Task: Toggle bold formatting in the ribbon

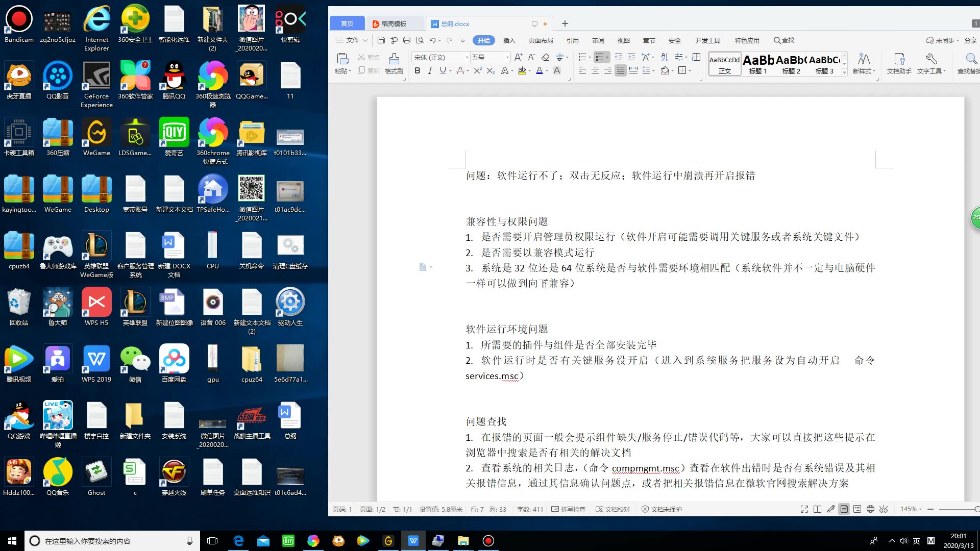Action: [418, 71]
